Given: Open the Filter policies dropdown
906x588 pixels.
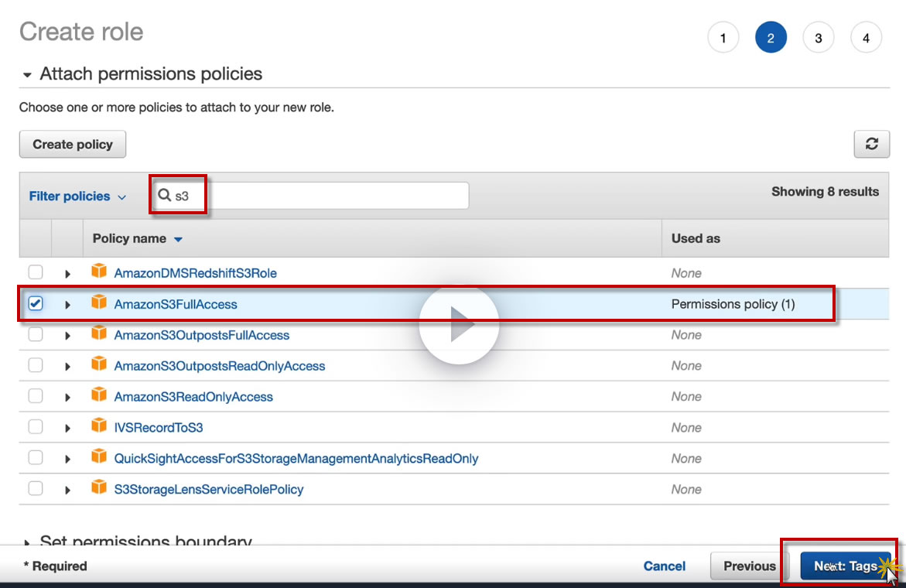Looking at the screenshot, I should (x=77, y=197).
